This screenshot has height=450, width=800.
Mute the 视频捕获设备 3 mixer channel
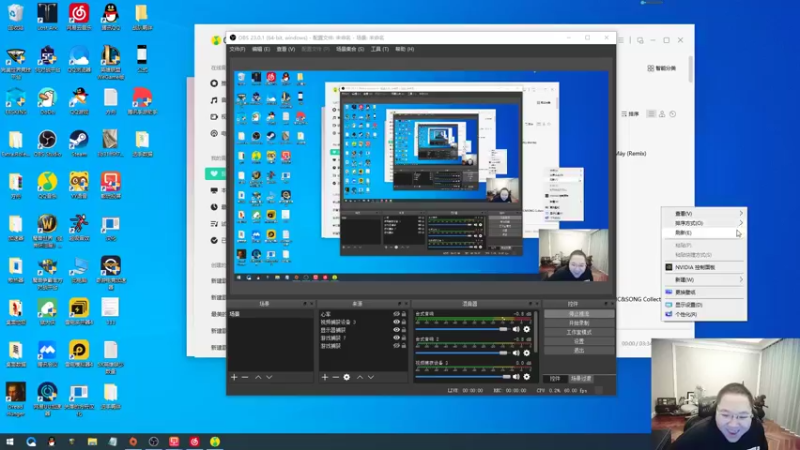516,377
